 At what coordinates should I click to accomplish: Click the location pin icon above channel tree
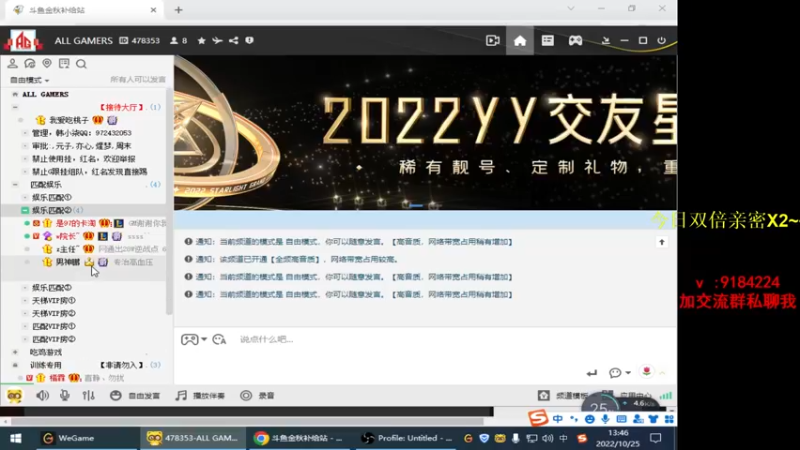coord(47,63)
